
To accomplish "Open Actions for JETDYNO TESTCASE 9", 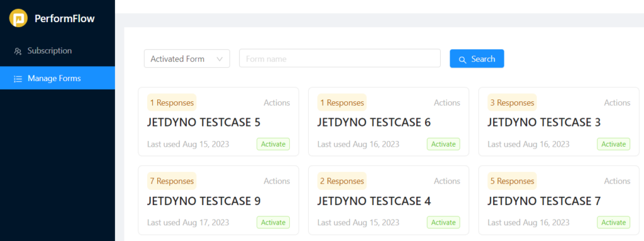I will [x=277, y=181].
